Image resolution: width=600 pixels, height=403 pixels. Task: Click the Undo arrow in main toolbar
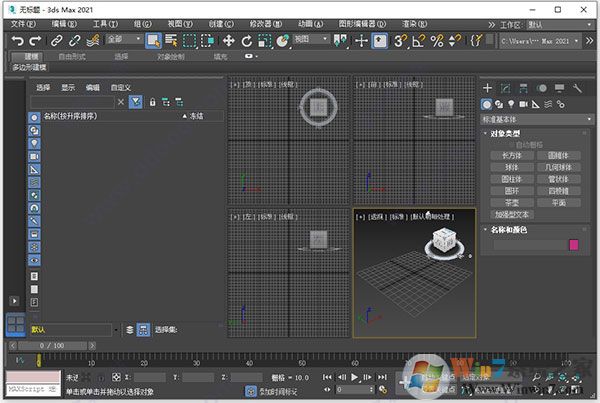coord(17,40)
